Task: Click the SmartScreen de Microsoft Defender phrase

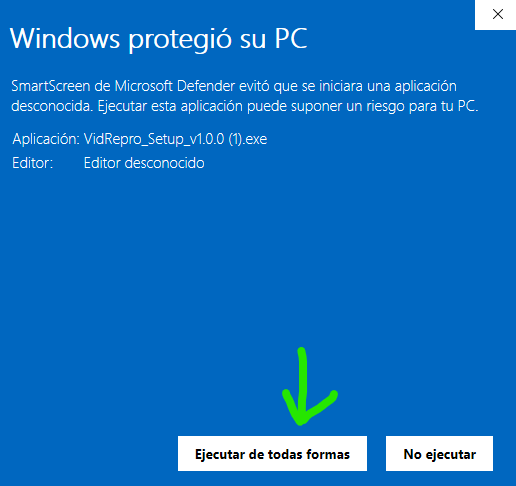Action: [x=123, y=86]
